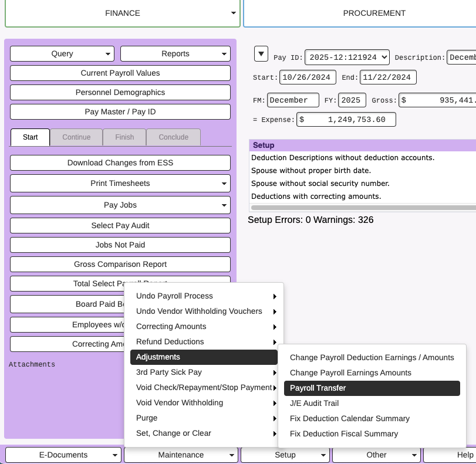Open the FINANCE module dropdown
Screen dimensions: 476x464
(122, 13)
